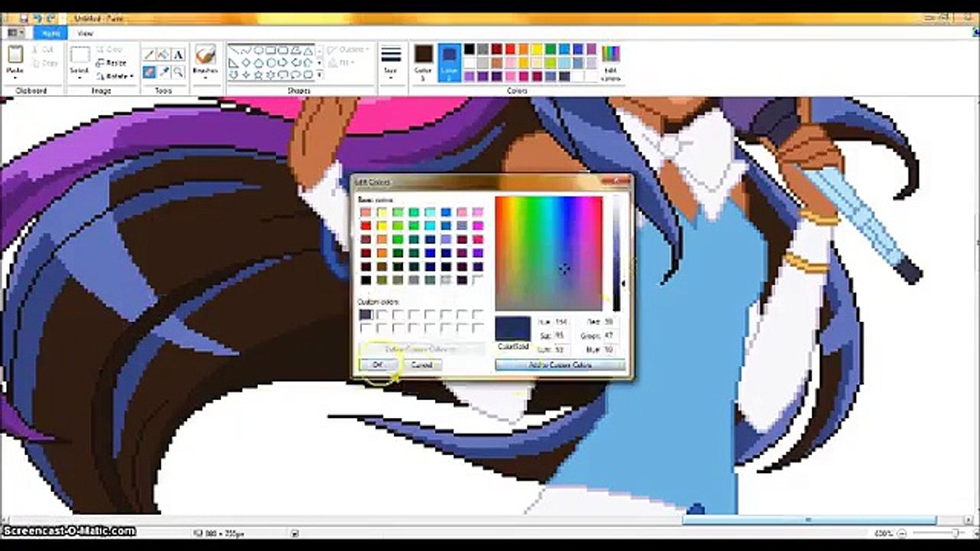Pick white swatch in ribbon palette
This screenshot has height=551, width=980.
(469, 63)
